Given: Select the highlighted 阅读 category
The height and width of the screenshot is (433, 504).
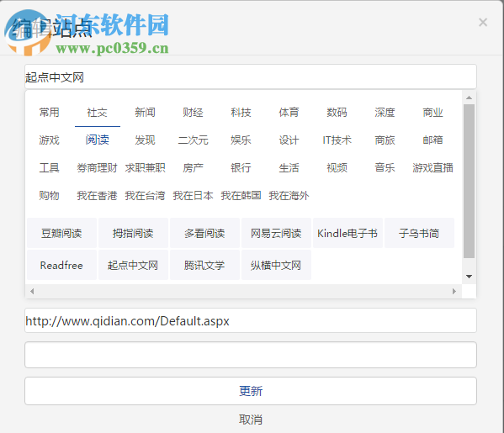Looking at the screenshot, I should tap(97, 140).
